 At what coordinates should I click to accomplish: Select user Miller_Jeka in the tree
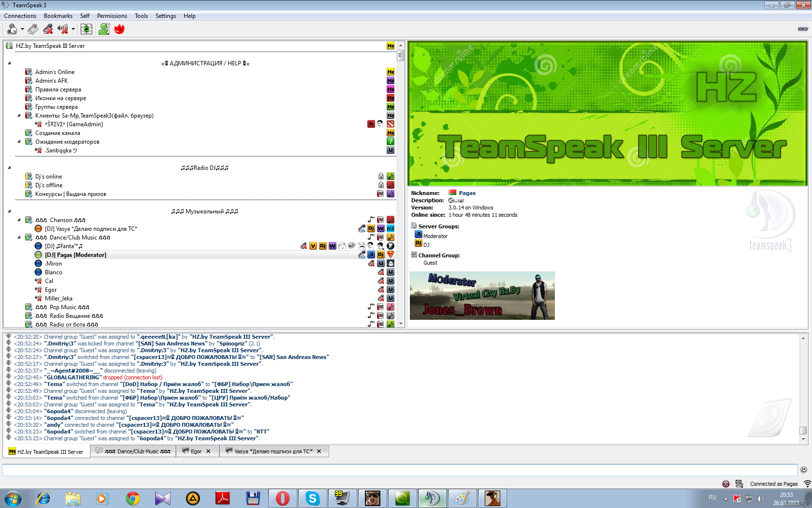point(58,299)
